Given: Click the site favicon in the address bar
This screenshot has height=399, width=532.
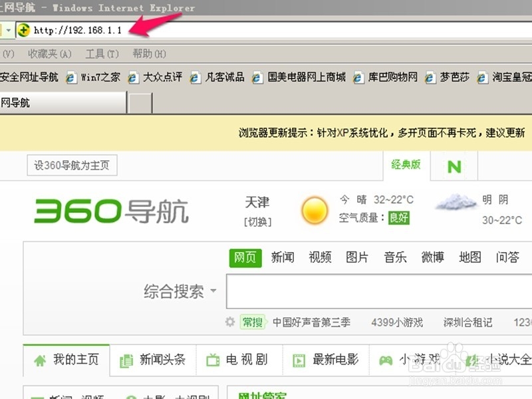Looking at the screenshot, I should pos(23,29).
